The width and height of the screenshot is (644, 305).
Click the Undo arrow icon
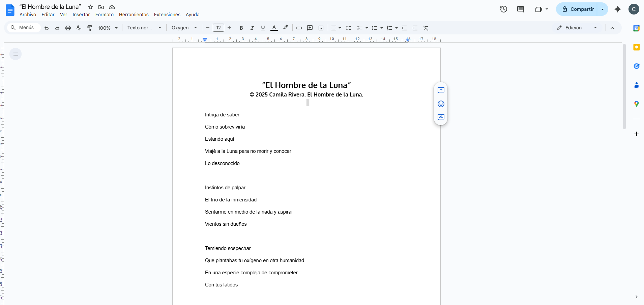click(47, 28)
